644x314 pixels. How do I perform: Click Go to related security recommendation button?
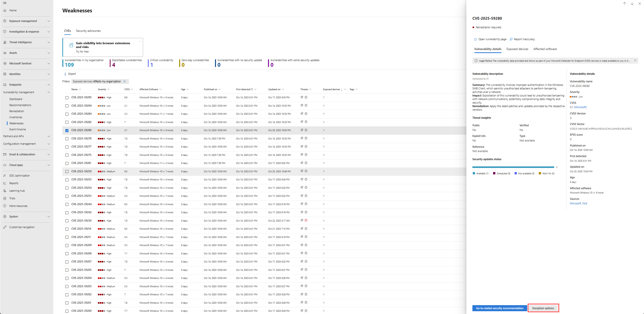(x=499, y=308)
